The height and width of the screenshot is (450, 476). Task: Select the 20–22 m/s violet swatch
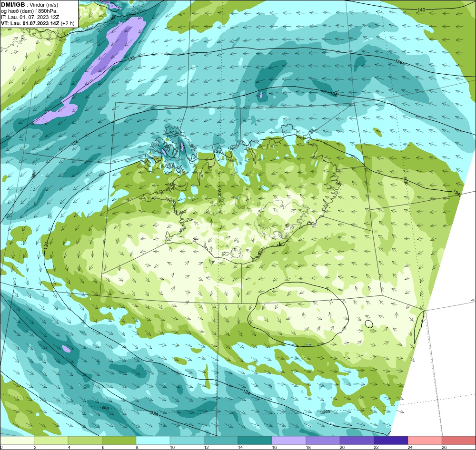357,440
